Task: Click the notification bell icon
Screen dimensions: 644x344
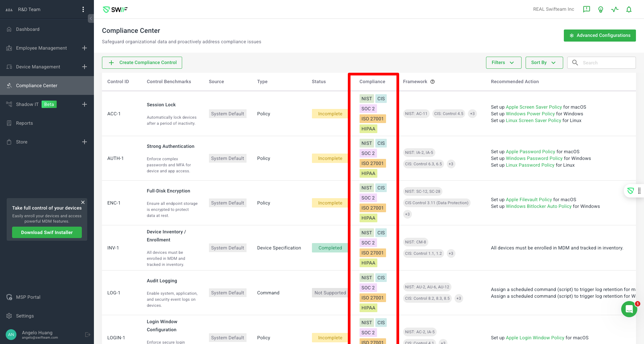Action: click(x=629, y=9)
